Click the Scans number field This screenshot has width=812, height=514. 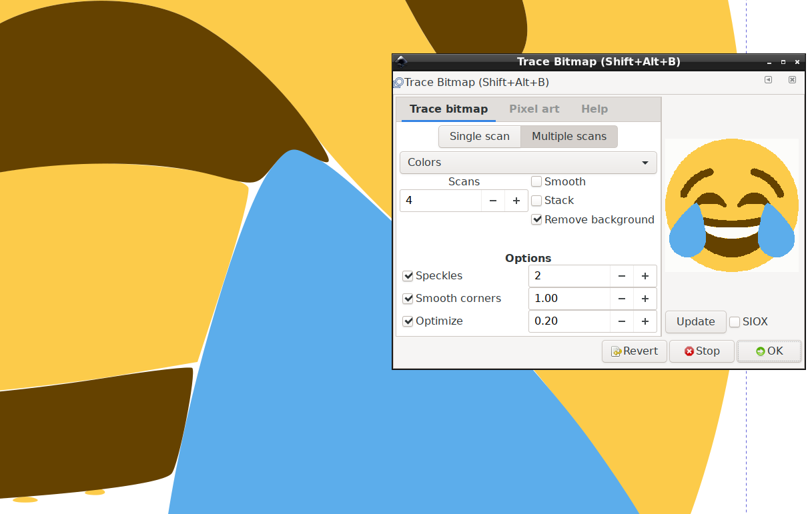click(440, 201)
